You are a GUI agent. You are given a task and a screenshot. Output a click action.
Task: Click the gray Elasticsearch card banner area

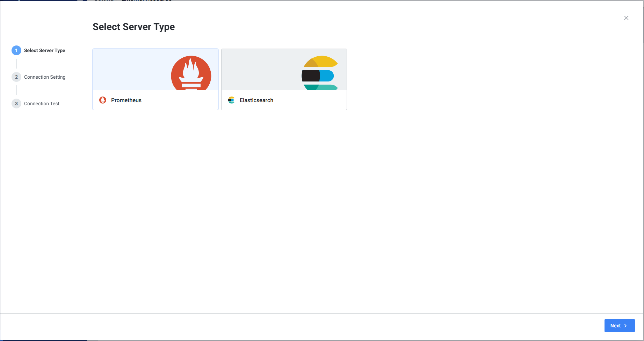(x=259, y=70)
